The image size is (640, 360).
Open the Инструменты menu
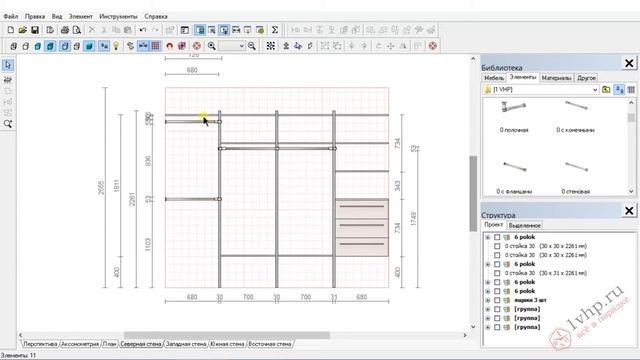pos(118,16)
